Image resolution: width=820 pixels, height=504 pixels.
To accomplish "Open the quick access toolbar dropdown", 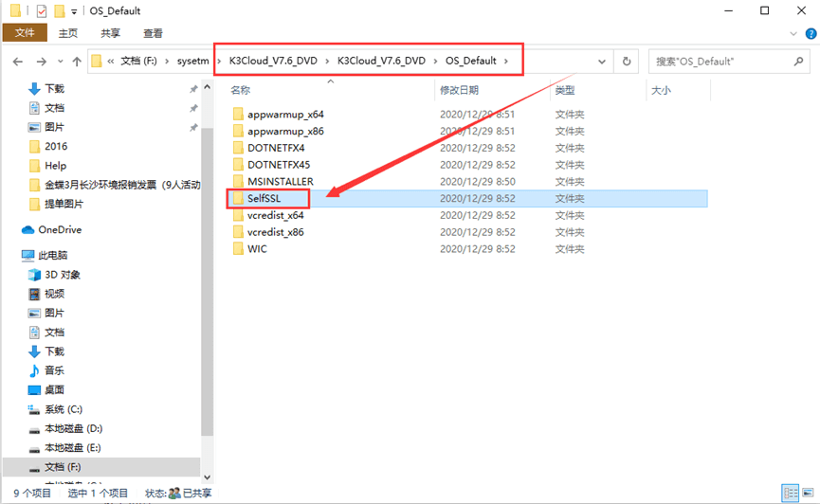I will click(74, 11).
